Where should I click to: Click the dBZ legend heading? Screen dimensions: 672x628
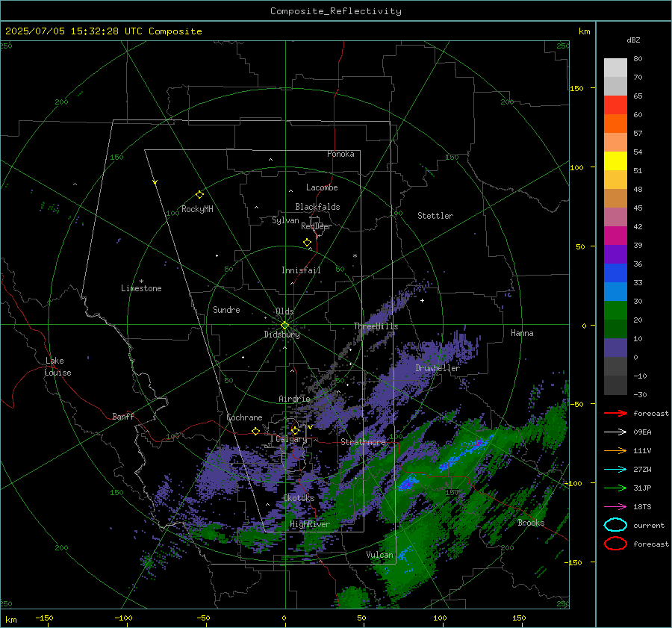pos(633,40)
